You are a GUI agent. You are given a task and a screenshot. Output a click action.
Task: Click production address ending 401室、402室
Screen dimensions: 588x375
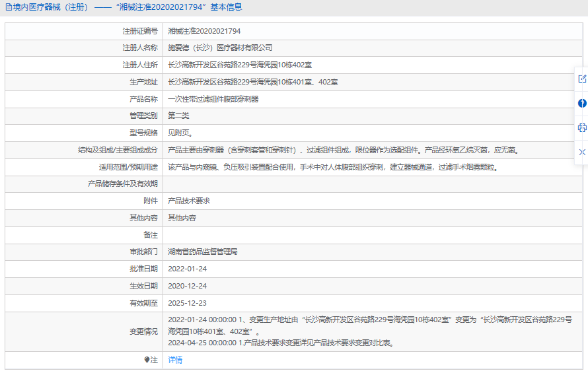click(x=253, y=82)
